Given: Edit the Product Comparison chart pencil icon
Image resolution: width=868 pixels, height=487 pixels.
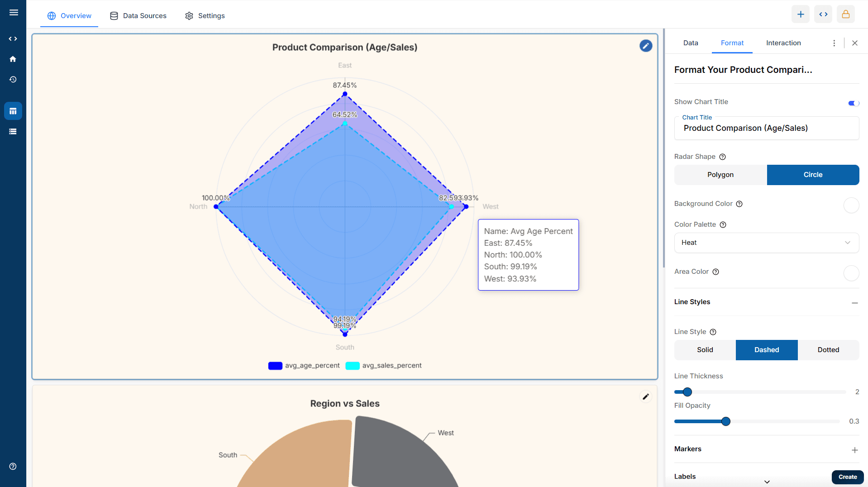Looking at the screenshot, I should pos(646,46).
